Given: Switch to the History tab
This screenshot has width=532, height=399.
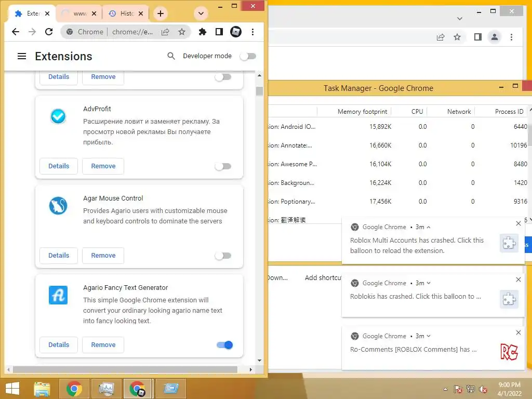Looking at the screenshot, I should 126,14.
